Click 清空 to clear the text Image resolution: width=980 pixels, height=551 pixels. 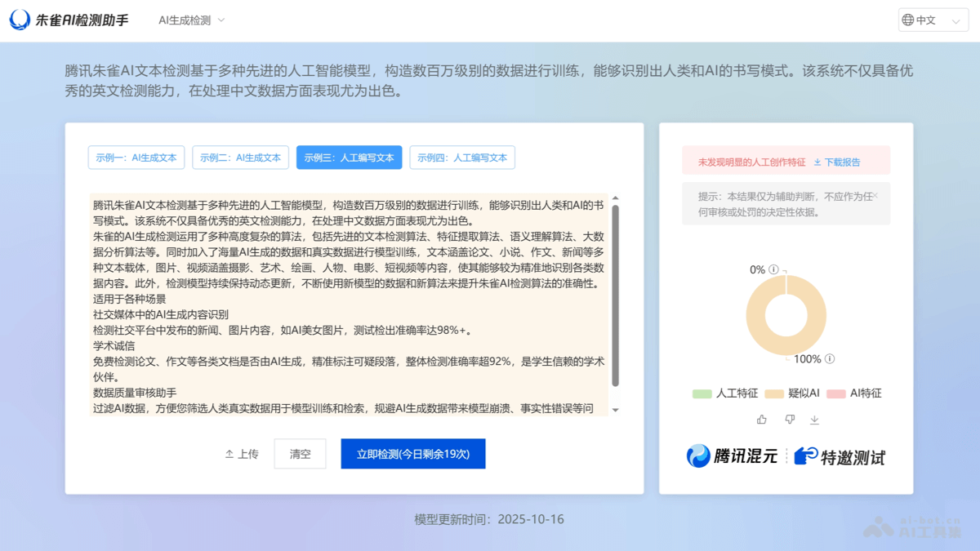300,453
